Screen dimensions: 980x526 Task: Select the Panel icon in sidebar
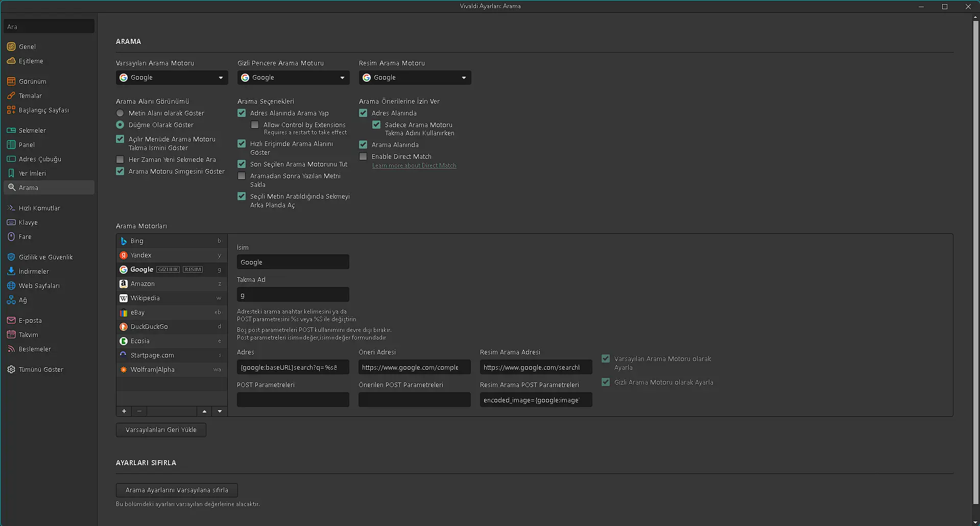coord(11,145)
